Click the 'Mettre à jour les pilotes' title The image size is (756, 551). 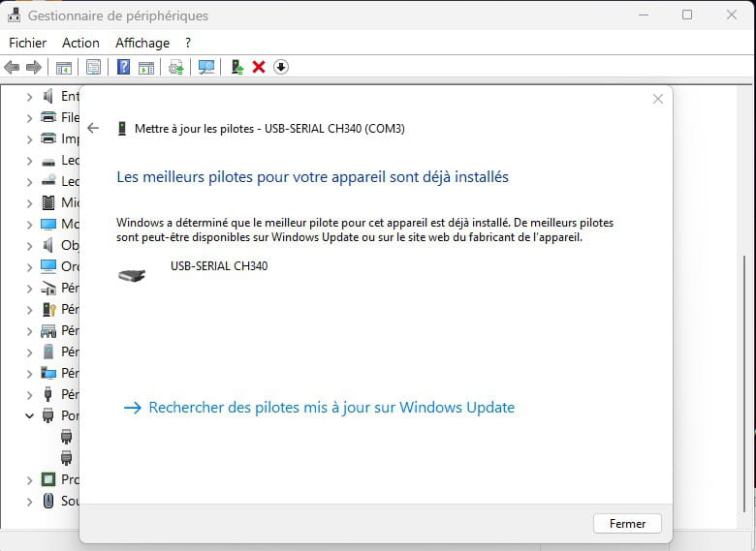[x=269, y=129]
